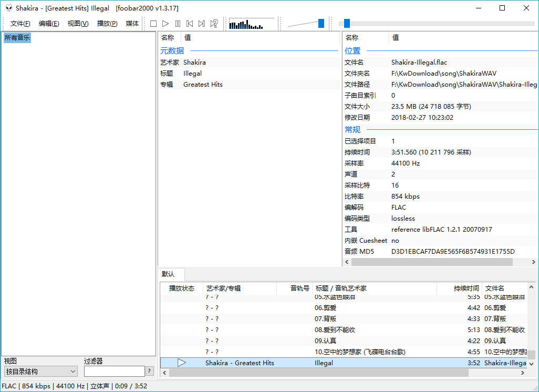This screenshot has width=539, height=392.
Task: Click playlist 文件名 column header
Action: pyautogui.click(x=504, y=288)
